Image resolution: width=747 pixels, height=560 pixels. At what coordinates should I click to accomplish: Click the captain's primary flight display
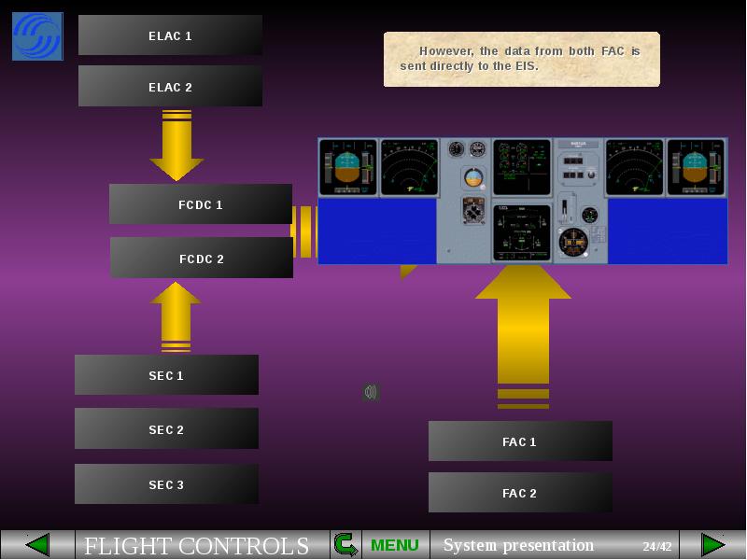pos(347,168)
